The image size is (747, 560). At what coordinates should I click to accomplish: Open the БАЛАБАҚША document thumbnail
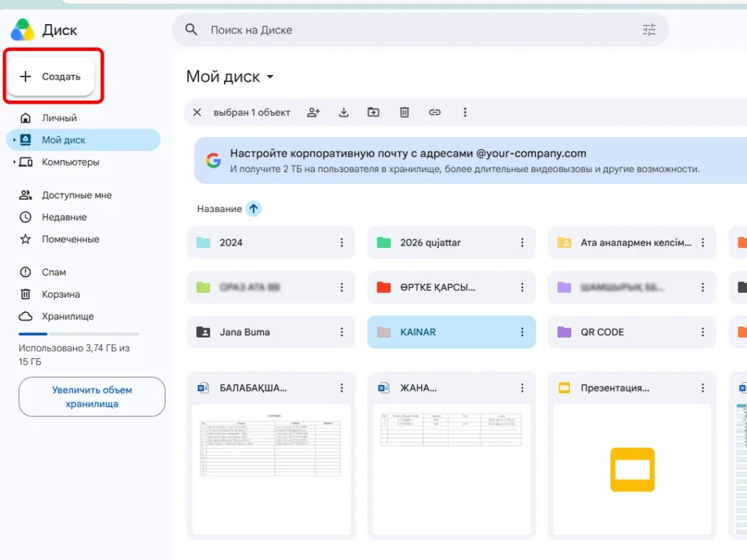pyautogui.click(x=271, y=469)
